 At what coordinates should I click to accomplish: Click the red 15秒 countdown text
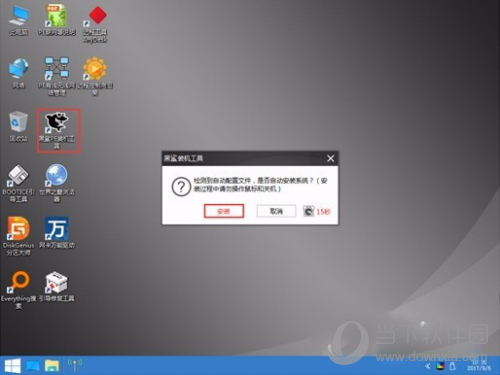[x=323, y=212]
